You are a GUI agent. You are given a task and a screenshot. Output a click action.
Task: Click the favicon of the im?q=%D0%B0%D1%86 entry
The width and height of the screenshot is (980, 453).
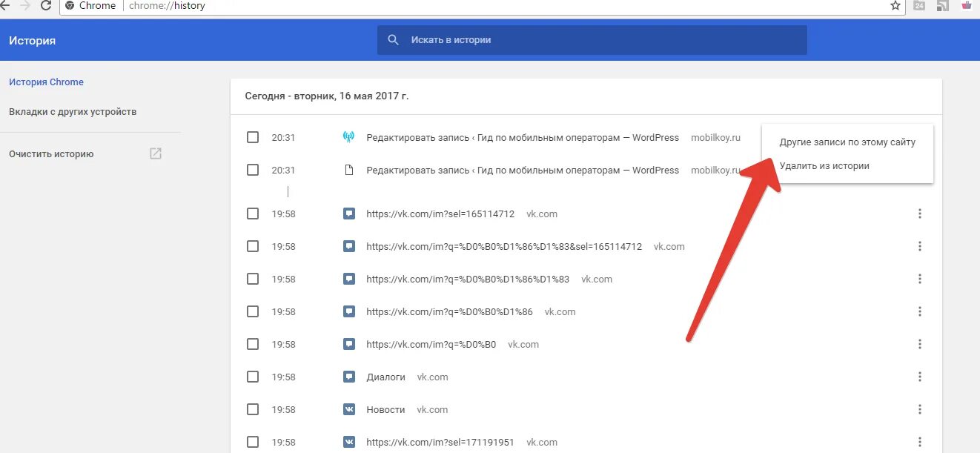[349, 311]
